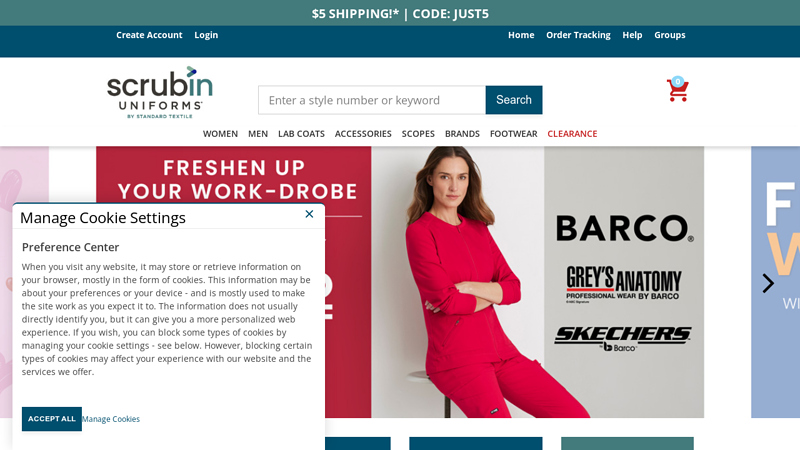Viewport: 800px width, 450px height.
Task: Accept all cookies
Action: 52,419
